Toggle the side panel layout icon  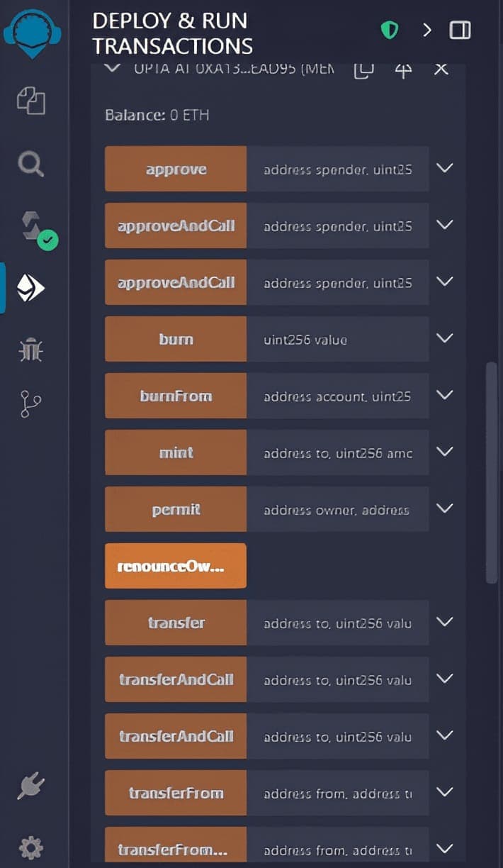pos(460,30)
